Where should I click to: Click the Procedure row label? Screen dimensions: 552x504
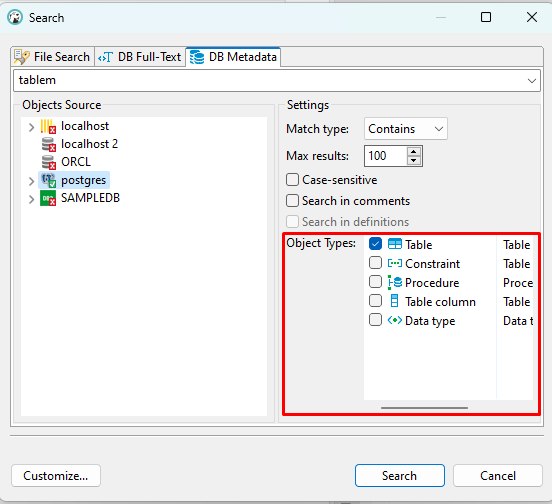coord(432,283)
